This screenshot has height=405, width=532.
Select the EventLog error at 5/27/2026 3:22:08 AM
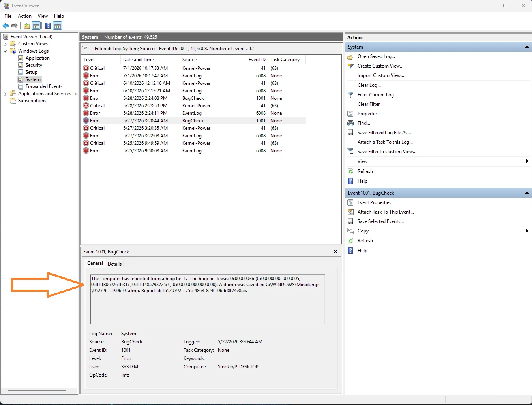click(193, 136)
